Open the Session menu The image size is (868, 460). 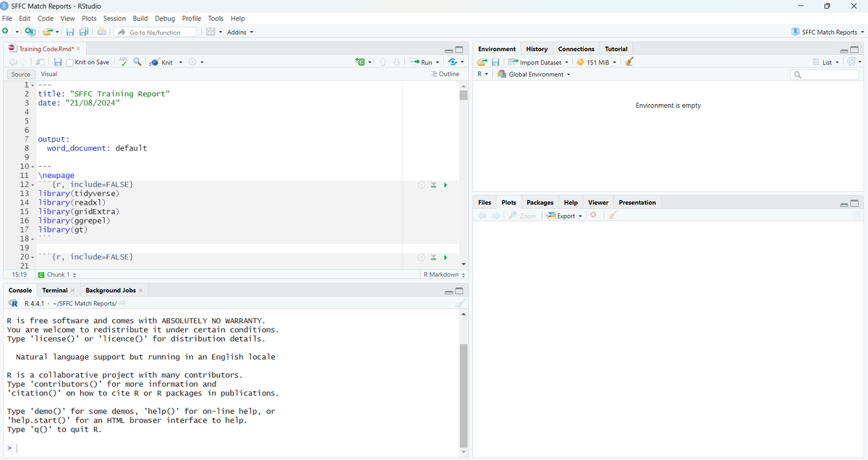pyautogui.click(x=114, y=18)
